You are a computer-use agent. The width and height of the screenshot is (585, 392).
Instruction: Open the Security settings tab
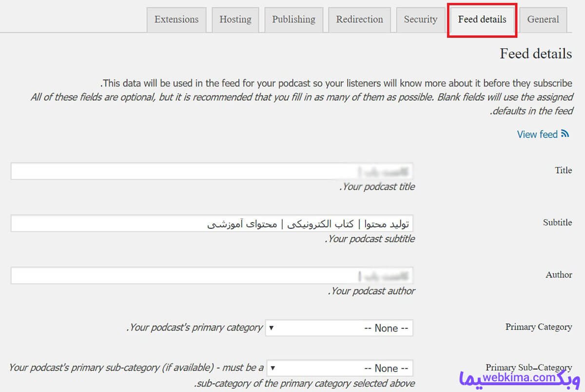click(x=421, y=20)
